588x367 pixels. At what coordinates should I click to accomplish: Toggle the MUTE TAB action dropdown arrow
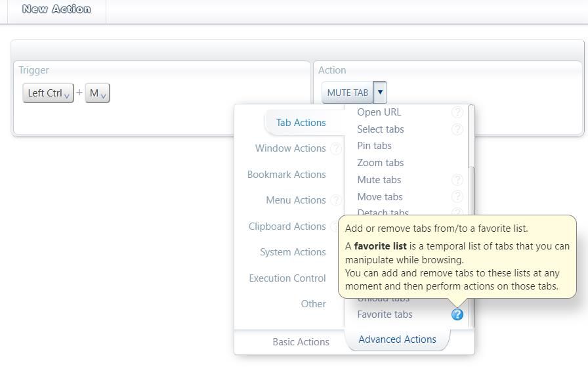(x=380, y=93)
